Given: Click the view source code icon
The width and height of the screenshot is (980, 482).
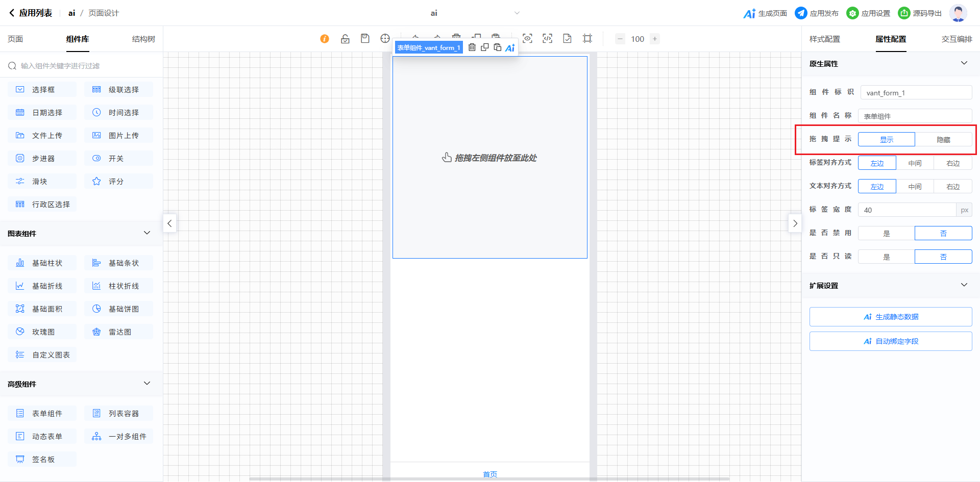Looking at the screenshot, I should [x=547, y=39].
